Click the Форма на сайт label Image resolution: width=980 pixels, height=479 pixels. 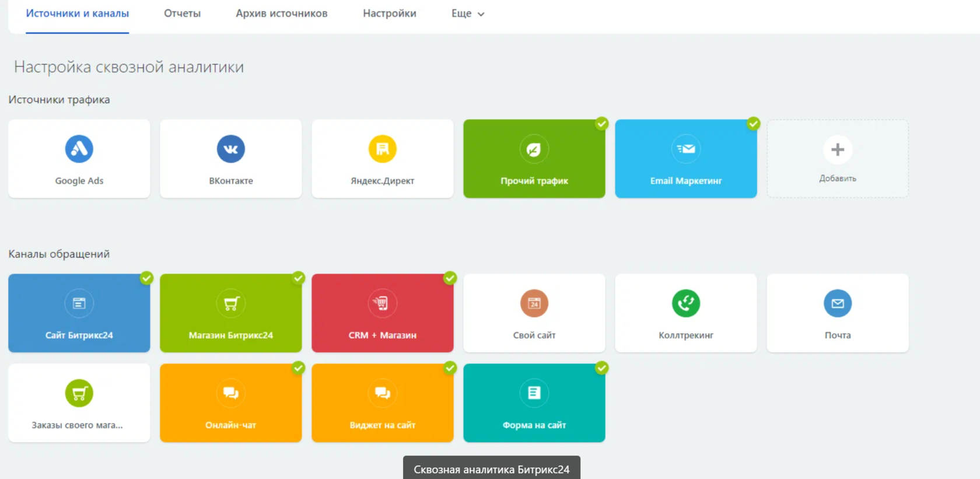[534, 425]
